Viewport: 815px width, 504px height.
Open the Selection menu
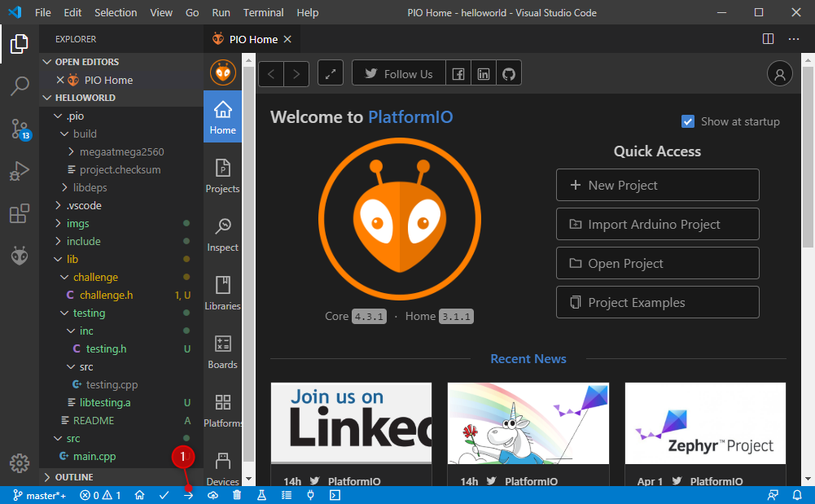coord(116,12)
